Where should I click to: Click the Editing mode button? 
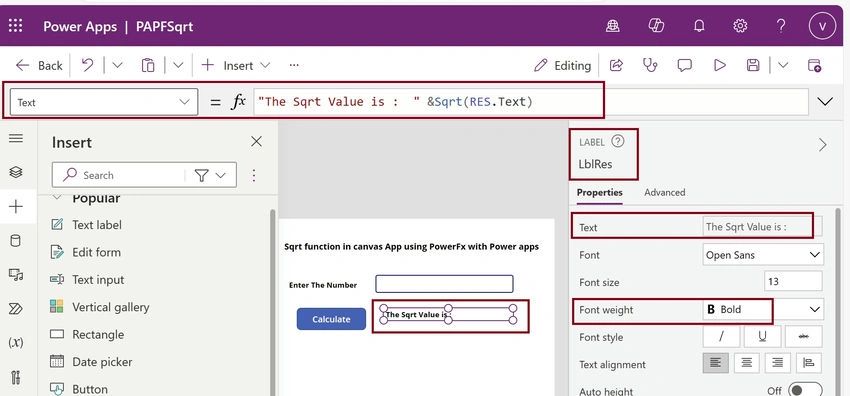[563, 66]
